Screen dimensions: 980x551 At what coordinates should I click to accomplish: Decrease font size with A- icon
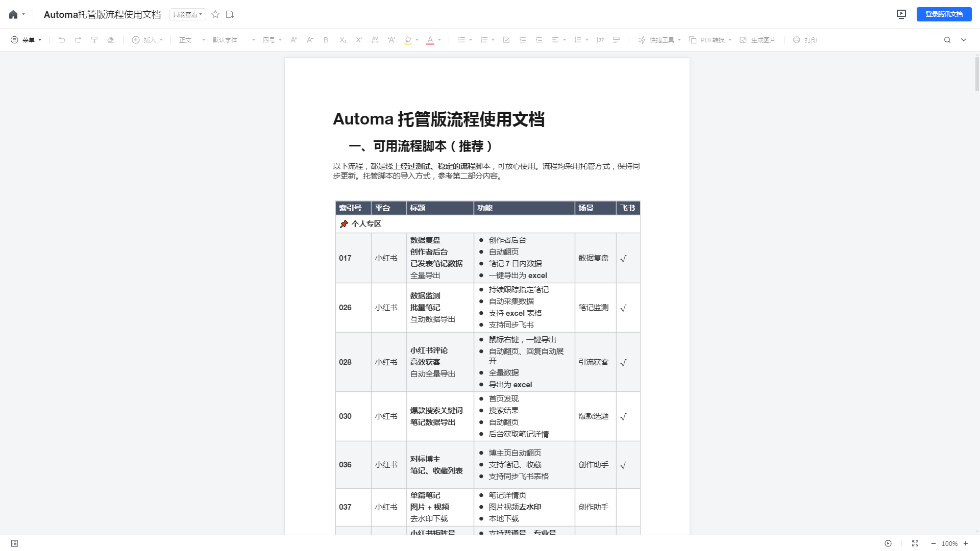(310, 40)
